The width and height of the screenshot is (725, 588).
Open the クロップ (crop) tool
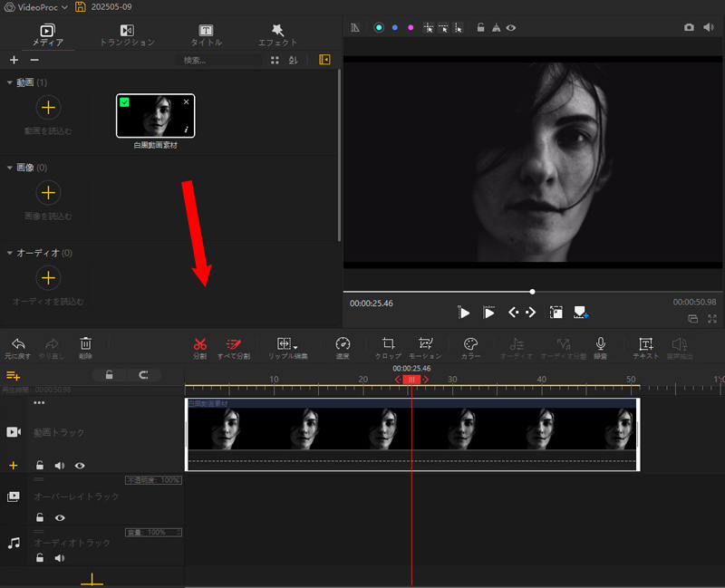click(388, 345)
